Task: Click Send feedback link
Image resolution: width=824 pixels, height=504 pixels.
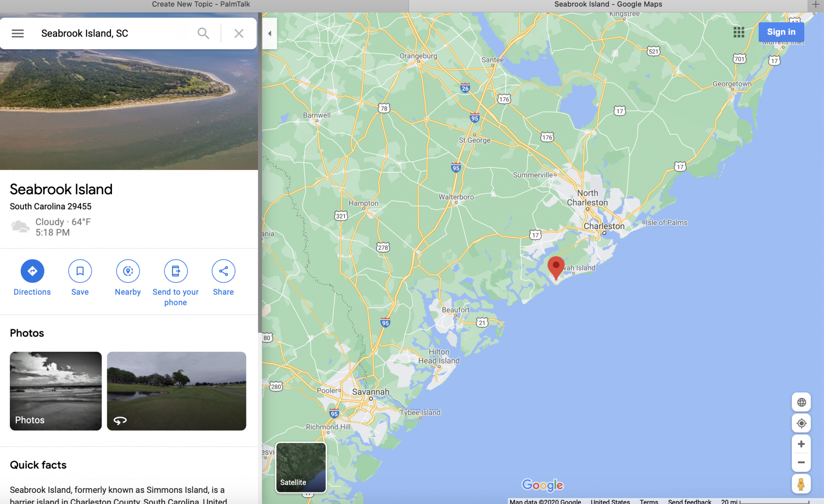Action: click(689, 501)
